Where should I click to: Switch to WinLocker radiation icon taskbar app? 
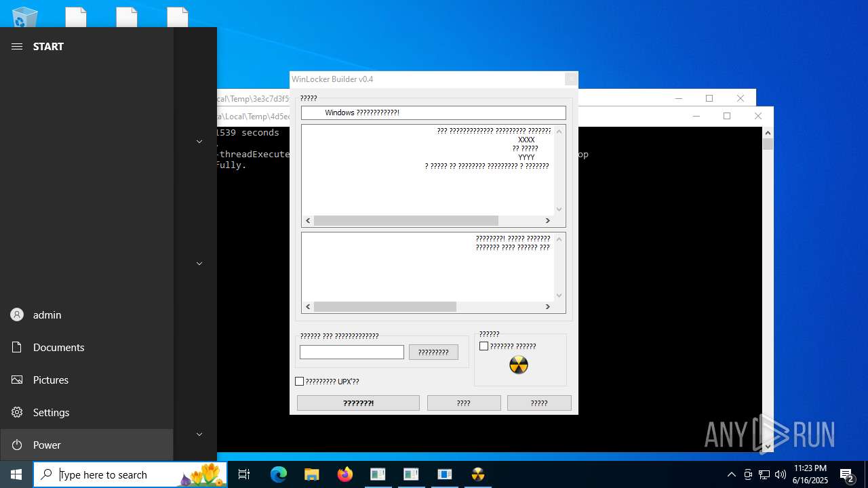478,474
